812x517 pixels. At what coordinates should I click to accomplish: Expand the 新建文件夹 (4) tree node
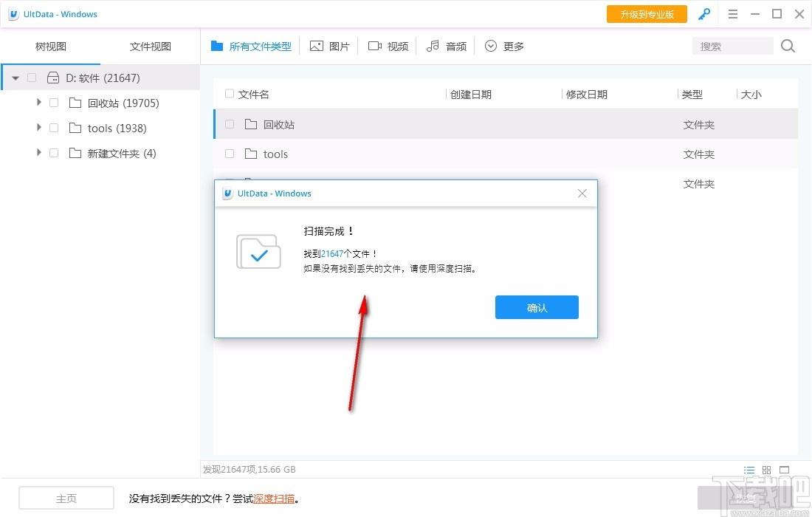(39, 153)
